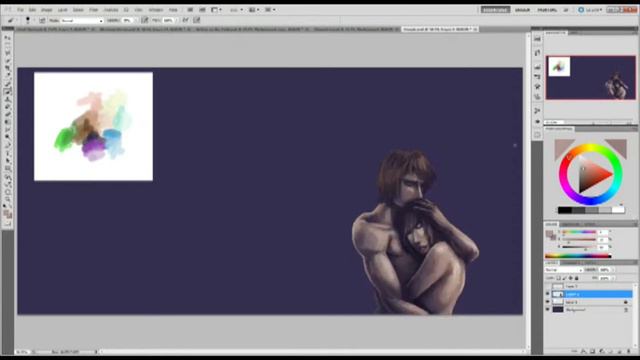Select the Lasso tool
This screenshot has width=640, height=360.
click(x=8, y=53)
